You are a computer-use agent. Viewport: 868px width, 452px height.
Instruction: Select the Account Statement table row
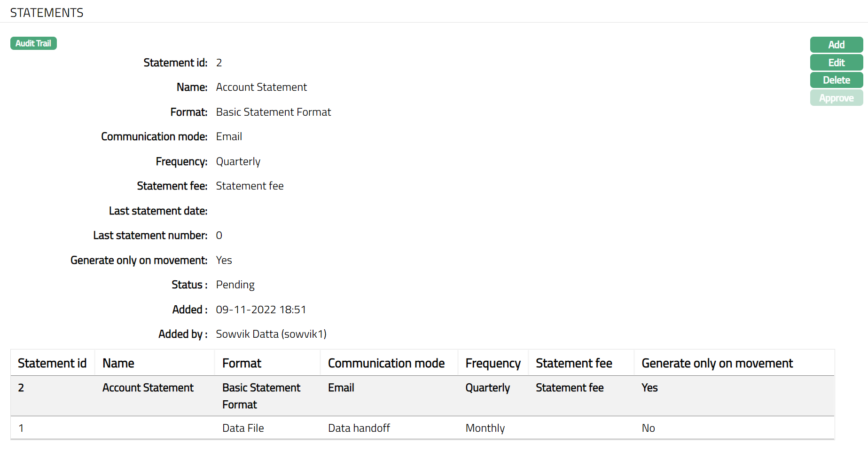(148, 388)
